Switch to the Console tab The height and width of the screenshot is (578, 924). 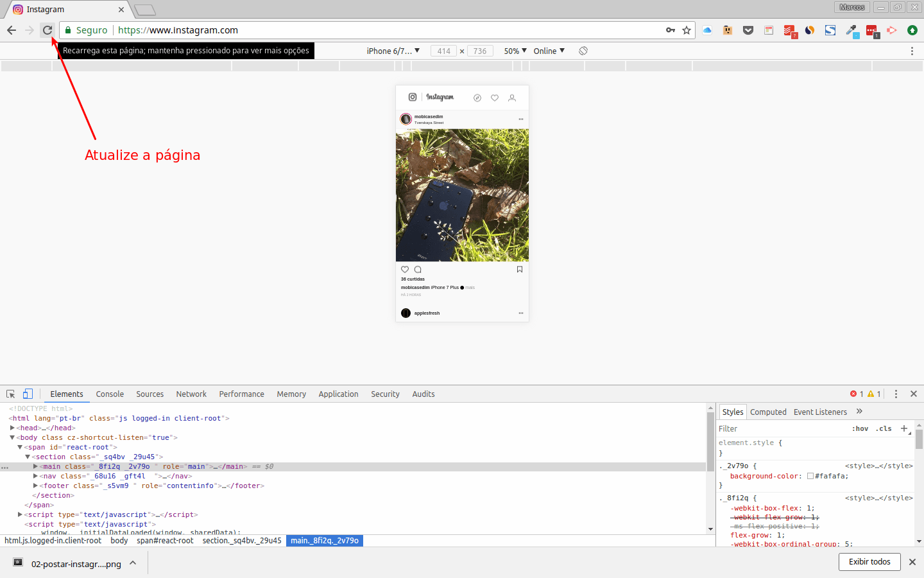tap(110, 394)
